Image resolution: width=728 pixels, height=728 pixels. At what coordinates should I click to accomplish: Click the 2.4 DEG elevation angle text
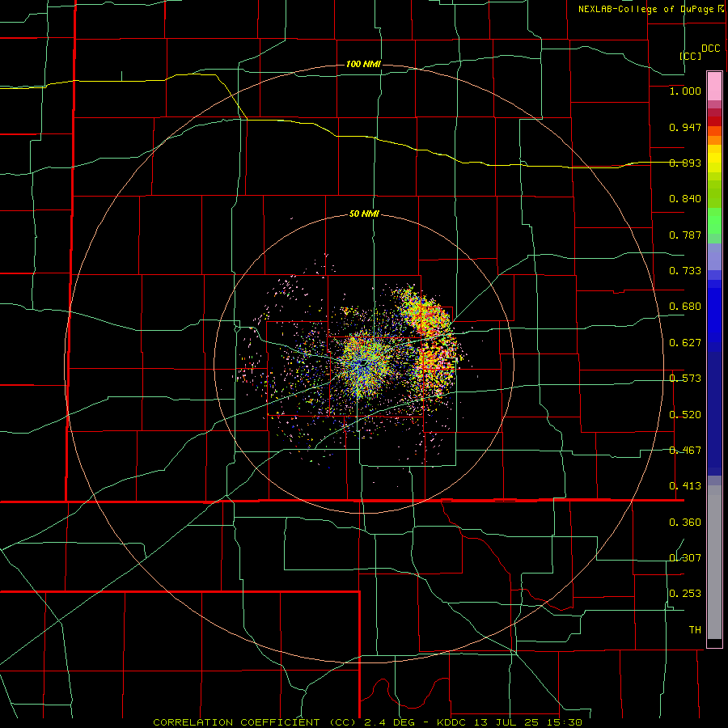[x=389, y=722]
